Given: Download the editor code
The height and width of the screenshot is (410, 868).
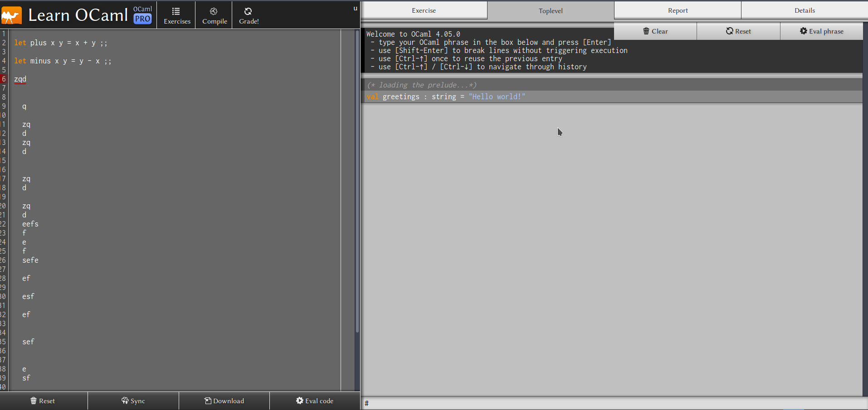Looking at the screenshot, I should pos(224,401).
